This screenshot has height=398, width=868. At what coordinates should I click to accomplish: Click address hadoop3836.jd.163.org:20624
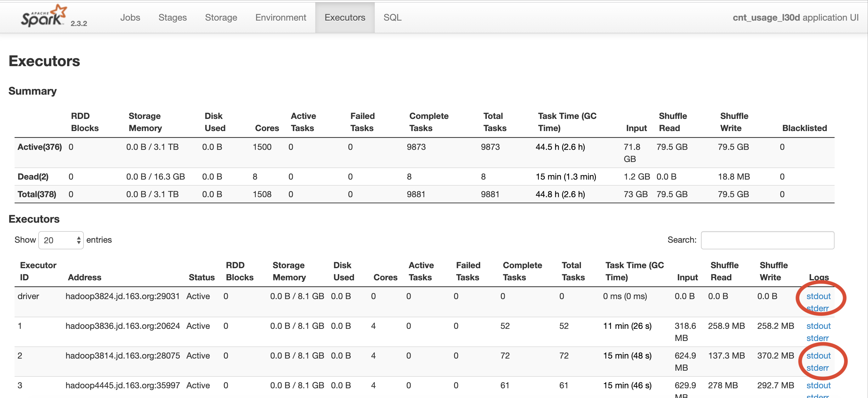coord(123,326)
